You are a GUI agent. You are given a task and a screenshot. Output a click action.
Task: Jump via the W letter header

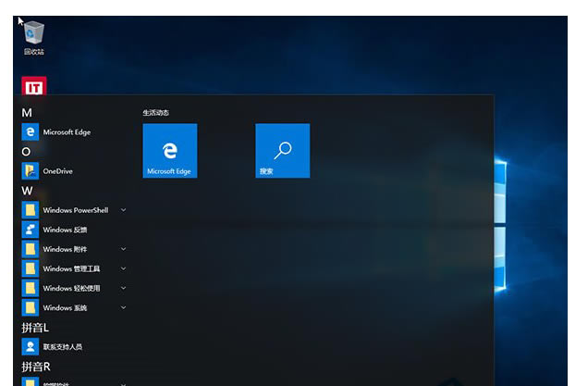pos(27,191)
